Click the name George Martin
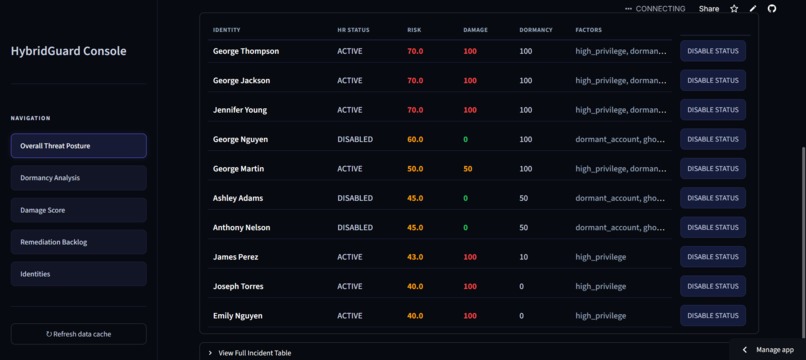This screenshot has width=806, height=360. pos(239,169)
